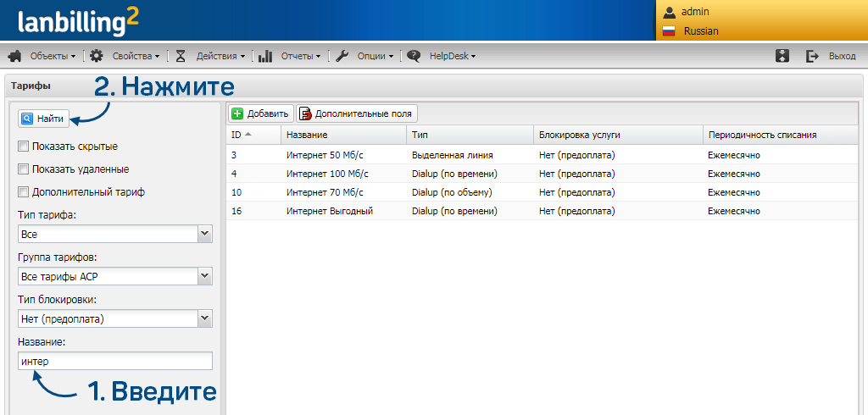
Task: Check the Дополнительный тариф box
Action: click(23, 192)
